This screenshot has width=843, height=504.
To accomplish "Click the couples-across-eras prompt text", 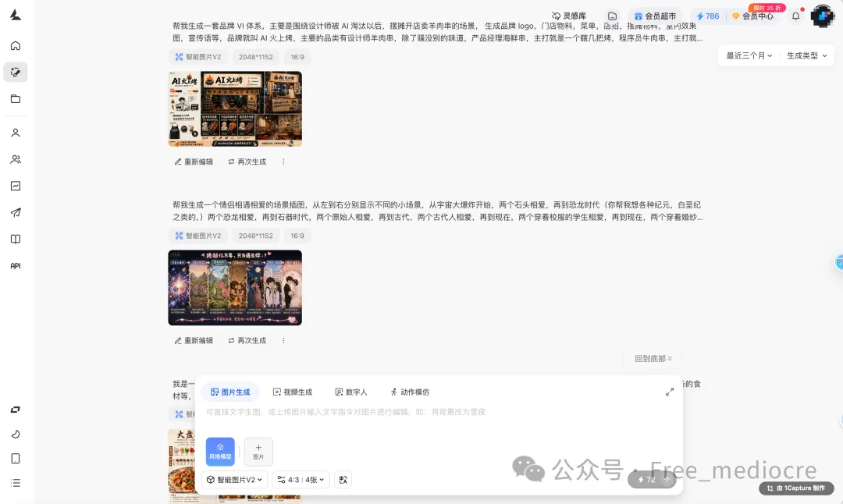I will [x=438, y=211].
